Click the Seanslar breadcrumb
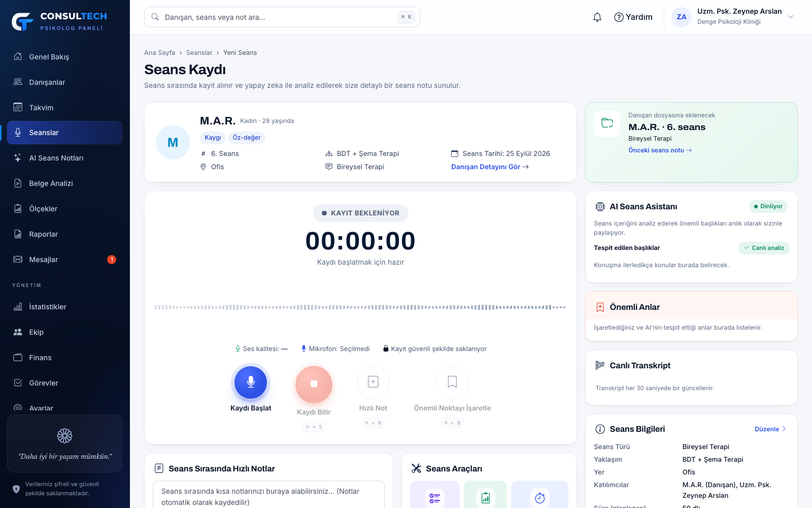The height and width of the screenshot is (508, 812). 199,53
